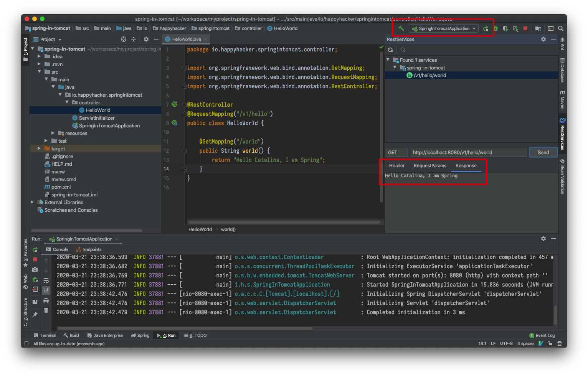The width and height of the screenshot is (588, 376).
Task: Refresh the RestServices list
Action: [390, 50]
